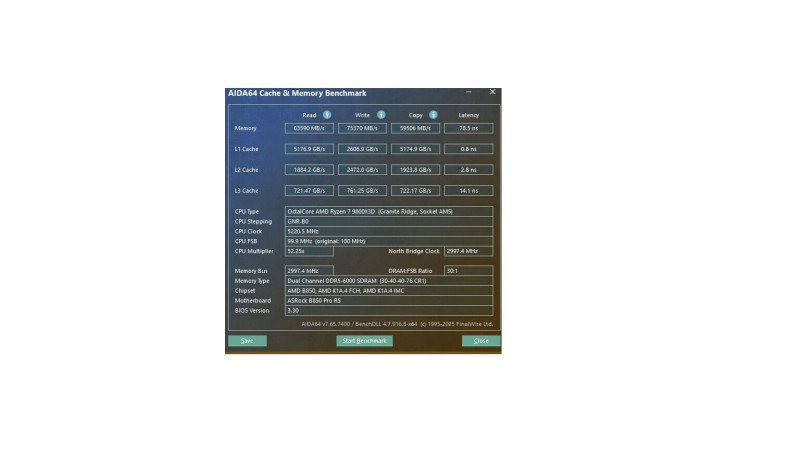
Task: Click Chipset field AMD B850
Action: [x=389, y=291]
